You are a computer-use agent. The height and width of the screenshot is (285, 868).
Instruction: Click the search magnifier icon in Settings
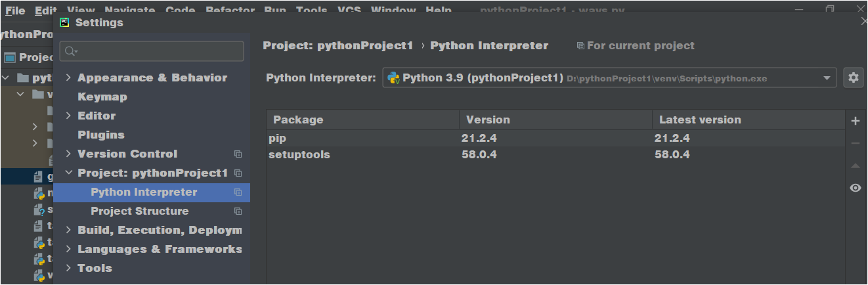(71, 51)
